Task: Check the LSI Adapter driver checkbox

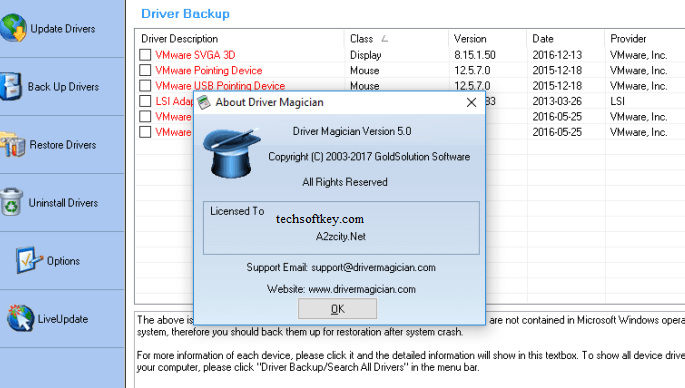Action: (x=145, y=101)
